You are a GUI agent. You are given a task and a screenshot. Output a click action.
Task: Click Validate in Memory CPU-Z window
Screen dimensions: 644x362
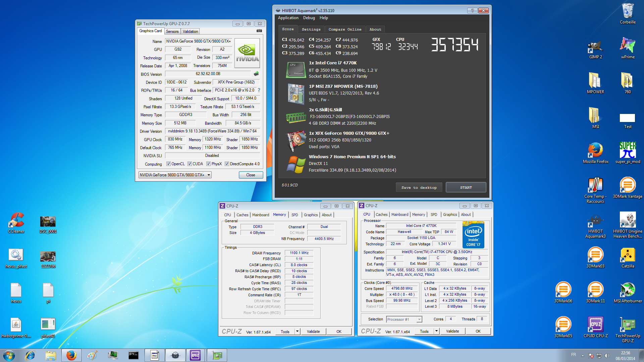313,331
